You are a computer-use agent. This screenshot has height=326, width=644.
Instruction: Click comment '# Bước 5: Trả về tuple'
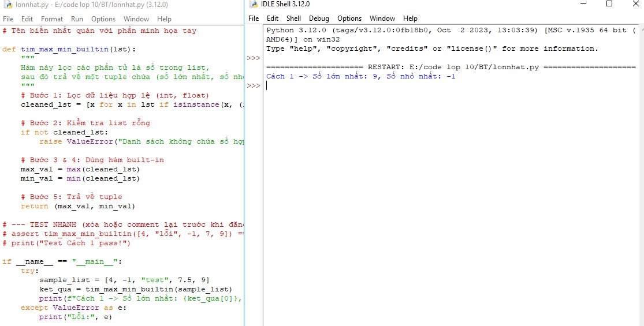point(72,197)
